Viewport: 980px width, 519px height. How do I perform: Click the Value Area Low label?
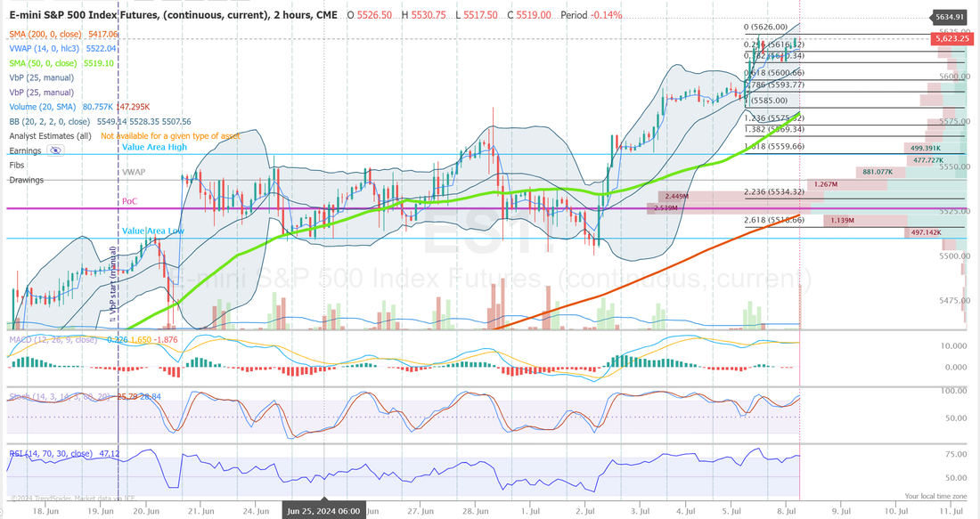[x=153, y=231]
